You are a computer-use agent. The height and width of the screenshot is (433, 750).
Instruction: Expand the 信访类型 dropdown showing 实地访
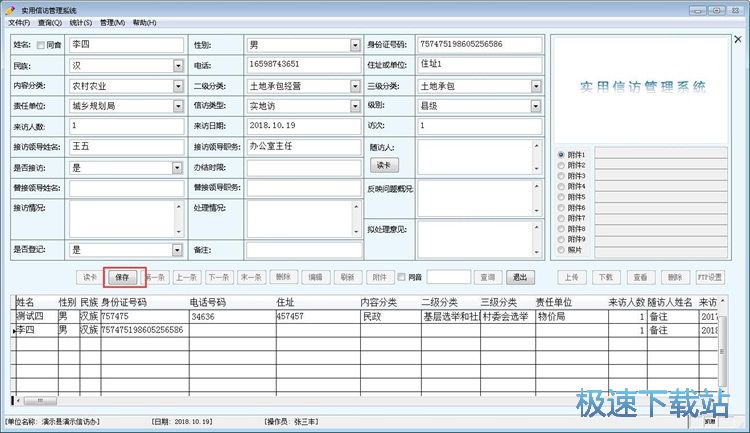pos(355,106)
